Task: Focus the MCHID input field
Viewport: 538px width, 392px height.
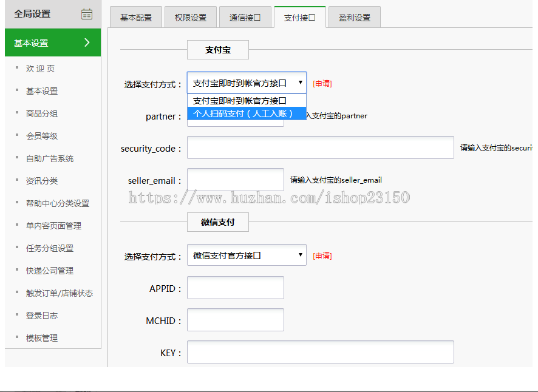Action: tap(236, 320)
